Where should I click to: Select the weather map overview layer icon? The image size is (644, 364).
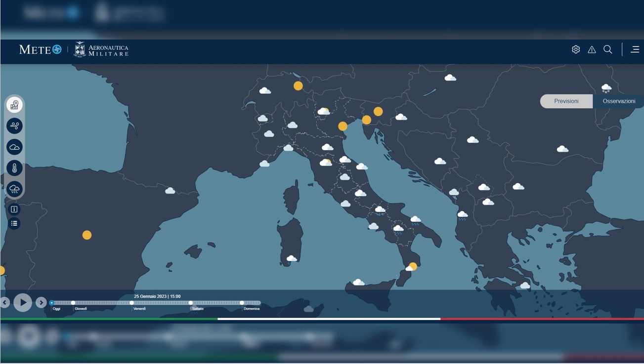(x=14, y=105)
